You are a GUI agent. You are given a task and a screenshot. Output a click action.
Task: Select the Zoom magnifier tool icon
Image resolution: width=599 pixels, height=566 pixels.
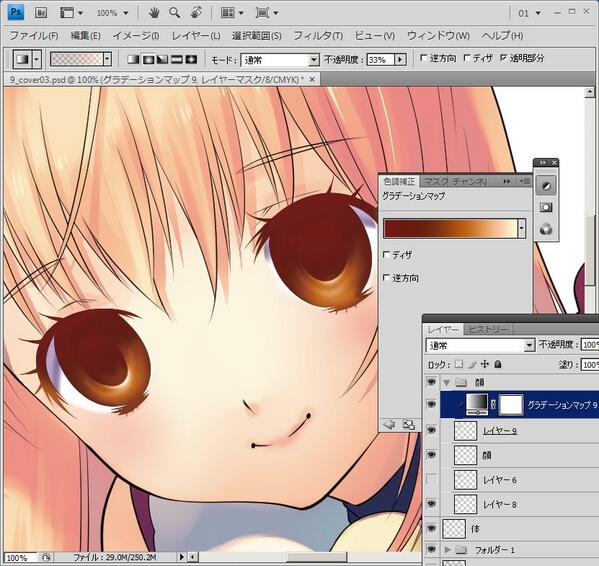[x=175, y=13]
